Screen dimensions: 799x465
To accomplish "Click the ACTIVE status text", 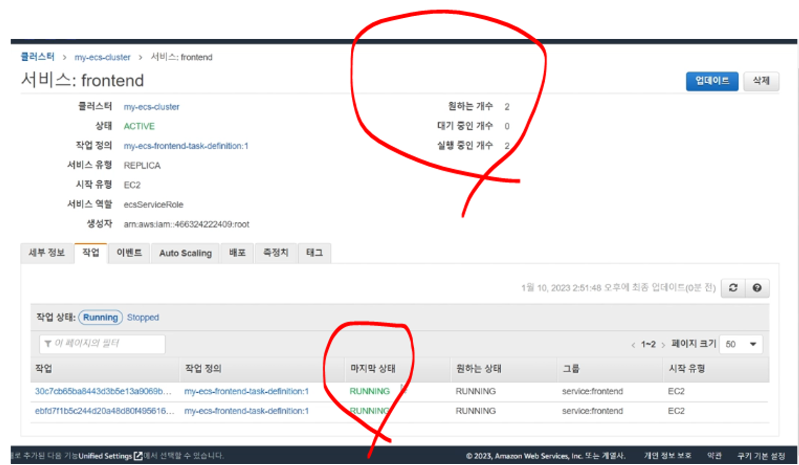I will click(x=139, y=126).
